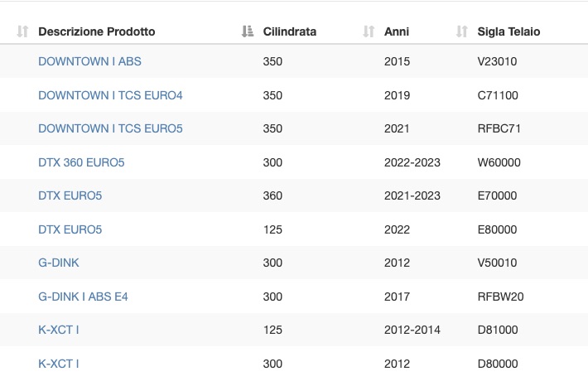This screenshot has width=588, height=386.
Task: Open DOWNTOWN I TCS EURO5 link
Action: pos(110,128)
